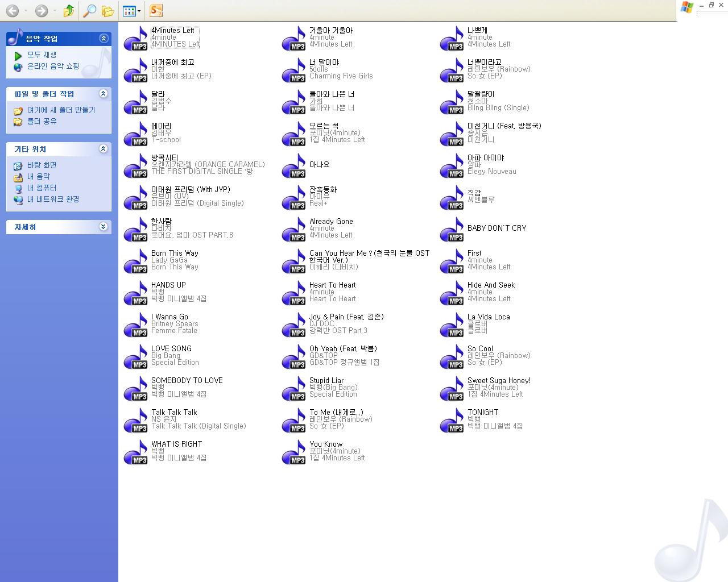
Task: Select the 아나요 MP3 icon
Action: [294, 165]
